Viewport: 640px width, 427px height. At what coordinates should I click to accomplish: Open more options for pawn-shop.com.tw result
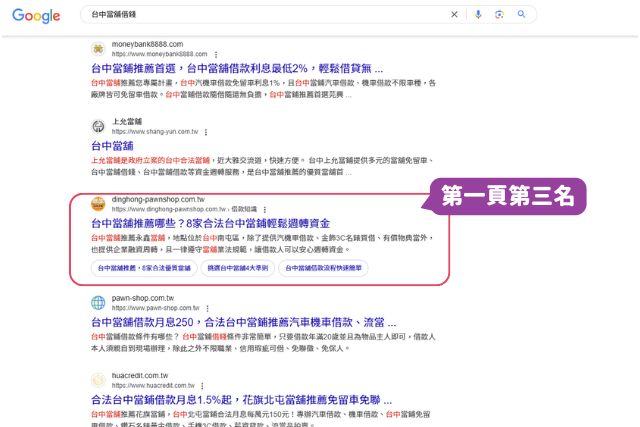[207, 308]
